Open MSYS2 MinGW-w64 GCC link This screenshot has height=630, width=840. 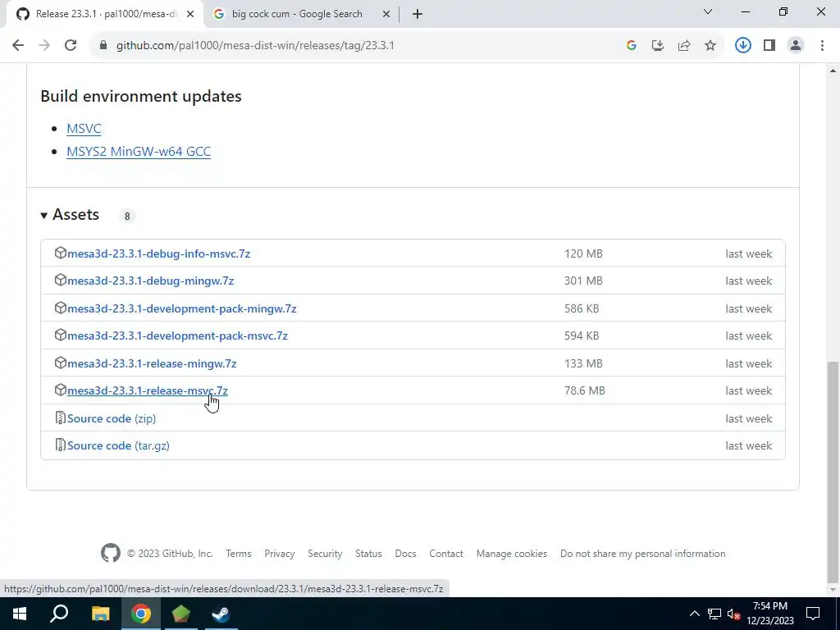[139, 152]
